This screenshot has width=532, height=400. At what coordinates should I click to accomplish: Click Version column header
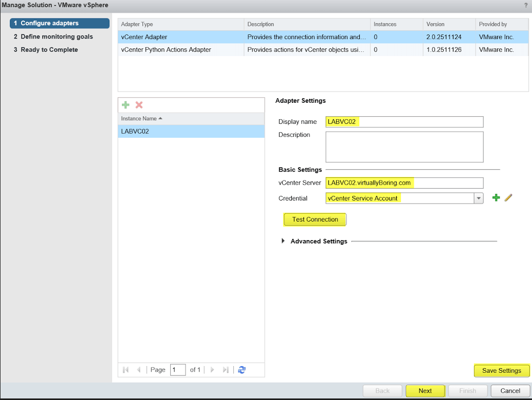449,25
